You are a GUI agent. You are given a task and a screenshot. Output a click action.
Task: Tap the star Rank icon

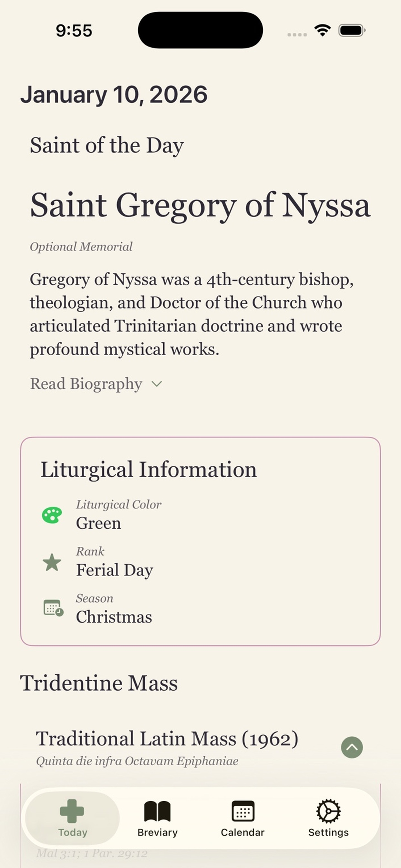coord(52,563)
